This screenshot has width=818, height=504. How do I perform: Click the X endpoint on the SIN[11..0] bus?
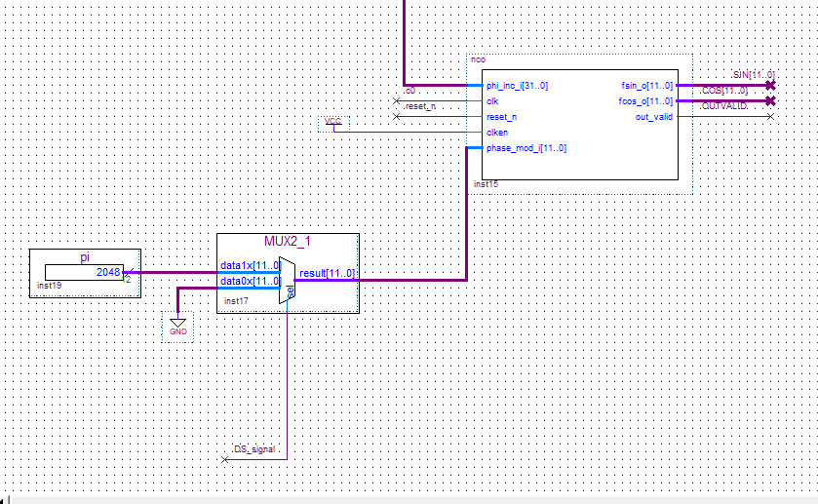(770, 86)
